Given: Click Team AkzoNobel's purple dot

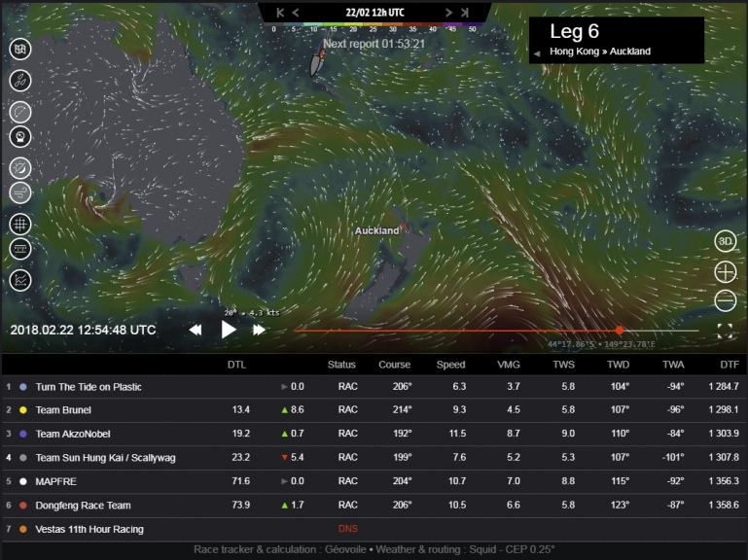Looking at the screenshot, I should click(23, 434).
